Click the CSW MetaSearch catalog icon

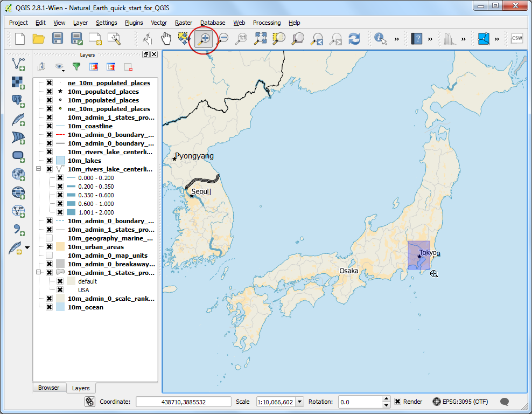[517, 38]
